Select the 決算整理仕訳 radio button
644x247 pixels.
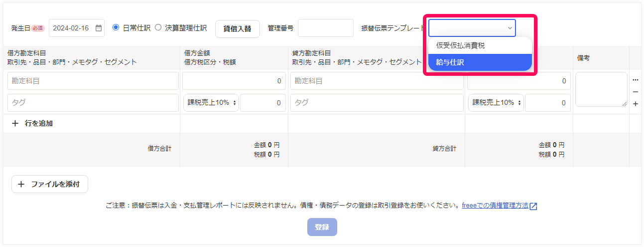pos(158,27)
